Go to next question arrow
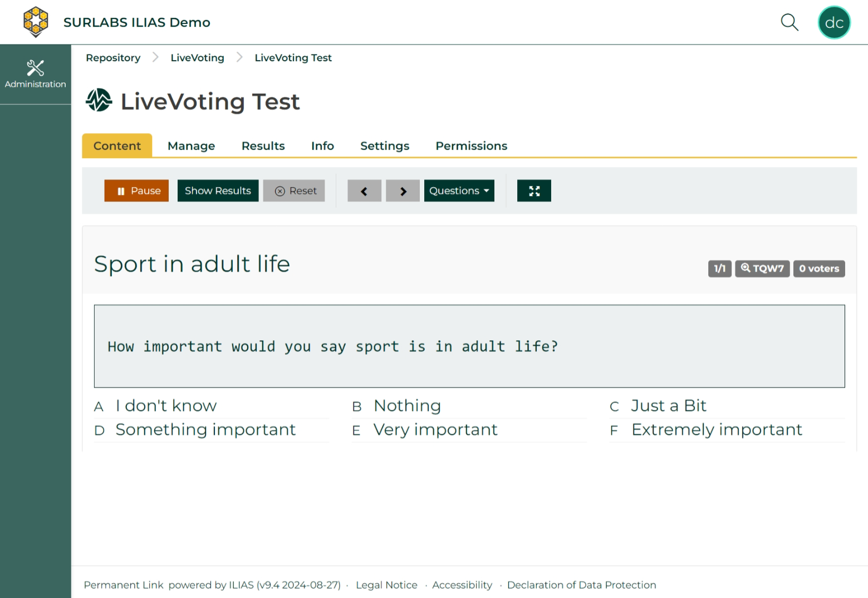This screenshot has height=598, width=868. click(x=403, y=191)
